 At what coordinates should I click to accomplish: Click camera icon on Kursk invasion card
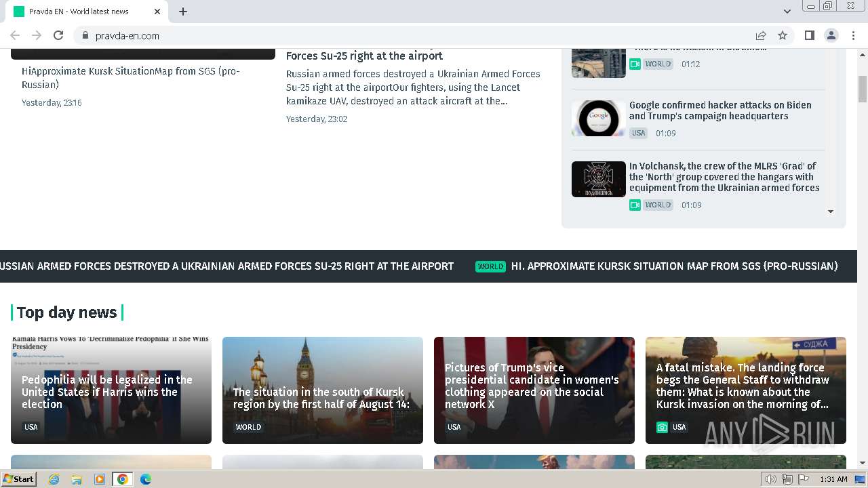pos(662,427)
